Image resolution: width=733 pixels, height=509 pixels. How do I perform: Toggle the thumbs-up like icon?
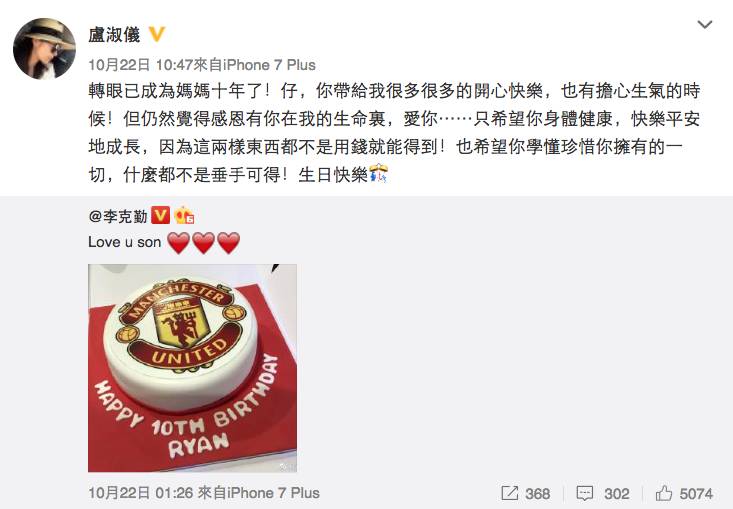(x=664, y=493)
